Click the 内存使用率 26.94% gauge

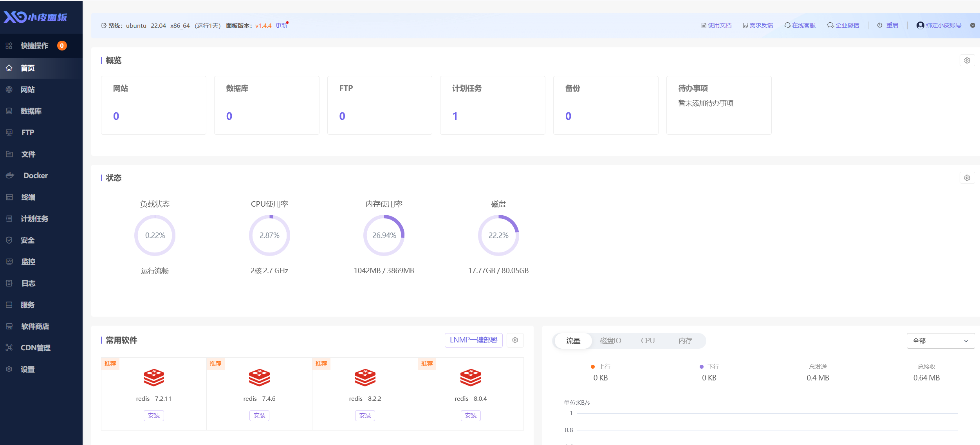pyautogui.click(x=384, y=236)
